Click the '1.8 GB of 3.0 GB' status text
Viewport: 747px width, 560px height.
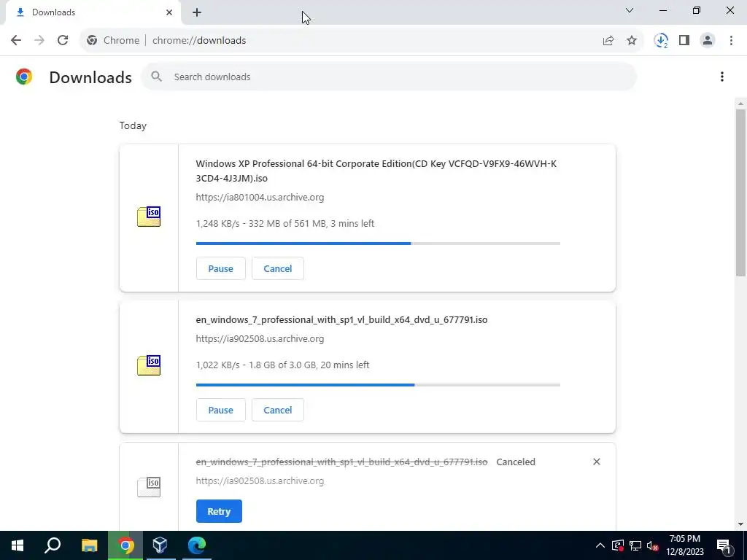coord(282,365)
